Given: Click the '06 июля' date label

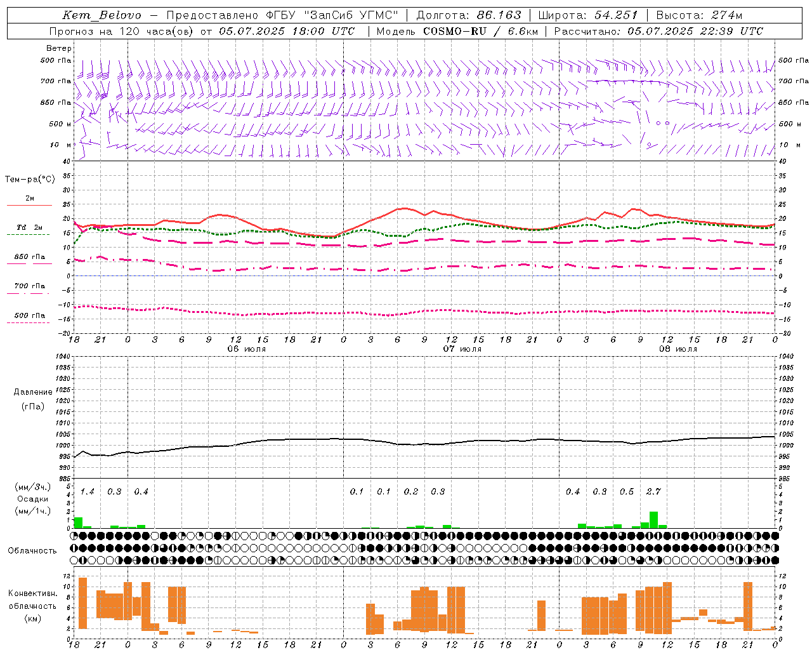Looking at the screenshot, I should tap(247, 349).
